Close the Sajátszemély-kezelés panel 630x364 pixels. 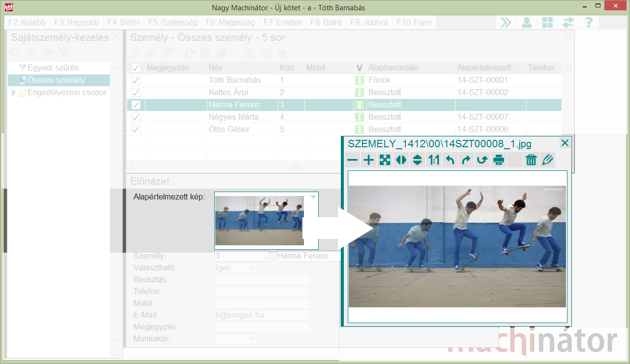pos(116,37)
